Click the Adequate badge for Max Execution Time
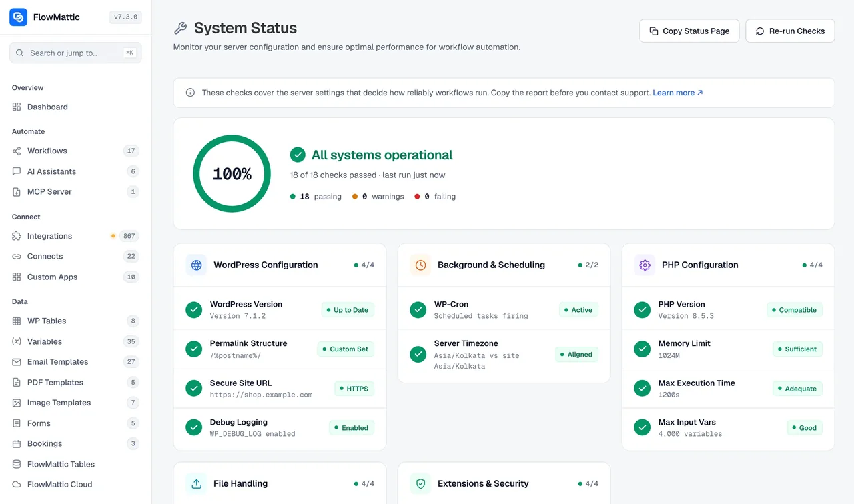 click(x=797, y=389)
